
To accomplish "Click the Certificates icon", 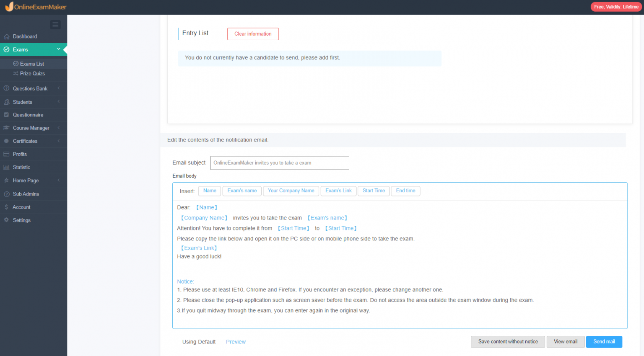I will [x=6, y=141].
